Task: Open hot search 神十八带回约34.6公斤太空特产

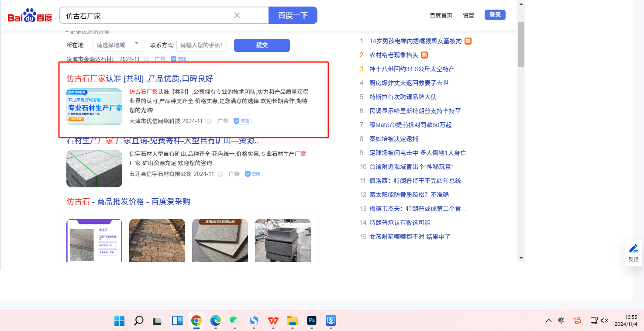Action: coord(412,69)
